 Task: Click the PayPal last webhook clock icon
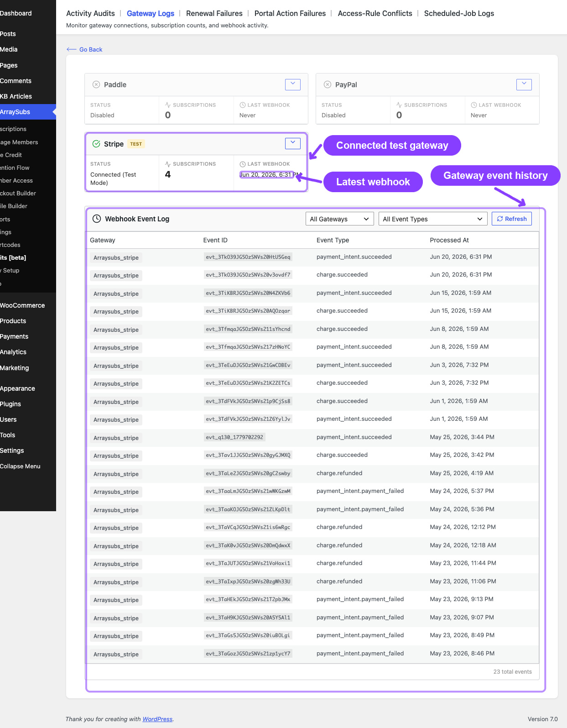474,105
